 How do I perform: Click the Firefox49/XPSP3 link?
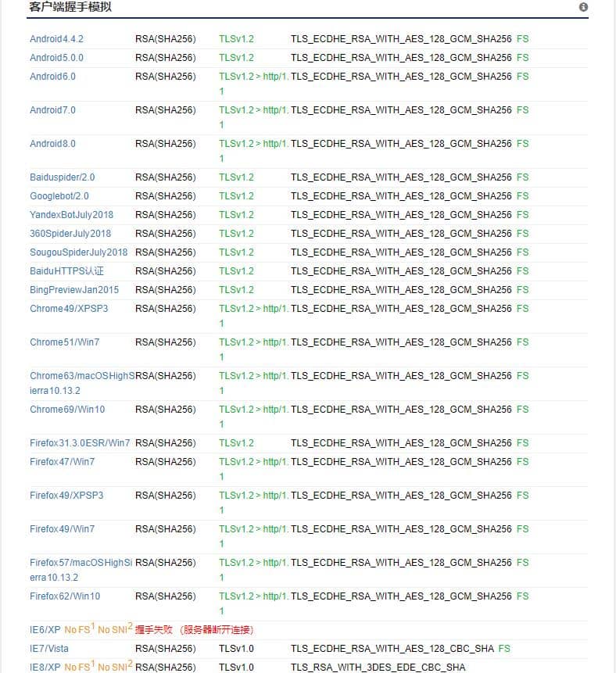(x=66, y=496)
